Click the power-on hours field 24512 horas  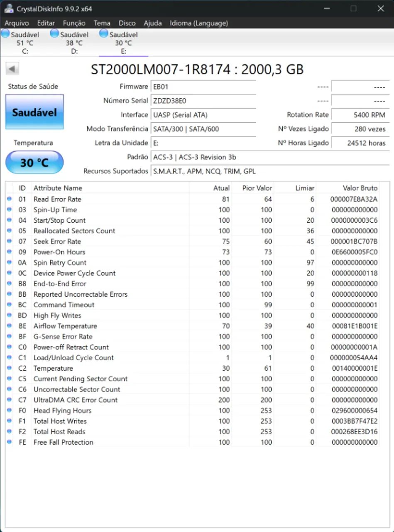click(360, 143)
